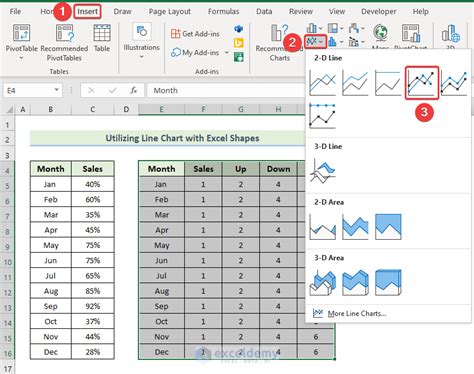Click the Down column header cell

click(x=278, y=169)
